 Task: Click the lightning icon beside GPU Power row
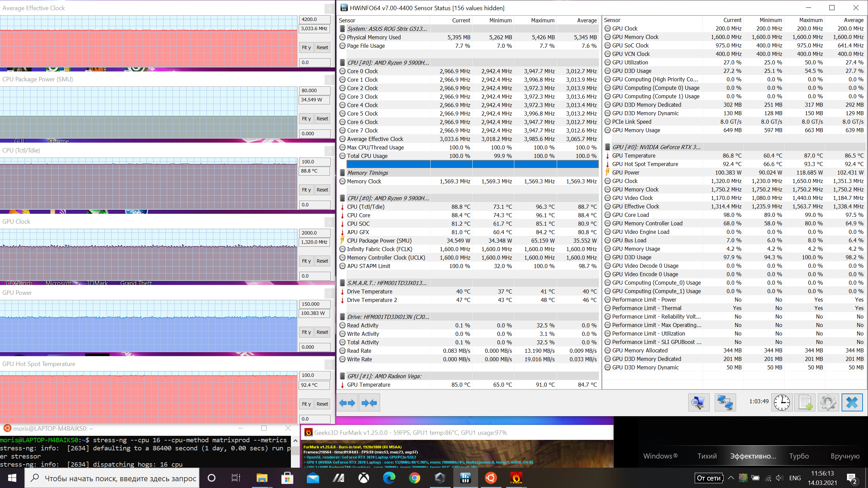(x=608, y=172)
